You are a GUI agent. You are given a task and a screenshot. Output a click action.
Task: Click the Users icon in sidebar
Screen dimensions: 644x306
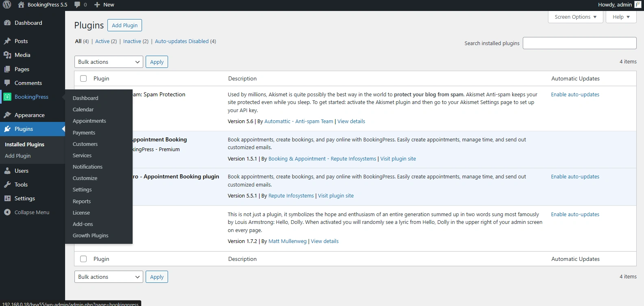[7, 171]
